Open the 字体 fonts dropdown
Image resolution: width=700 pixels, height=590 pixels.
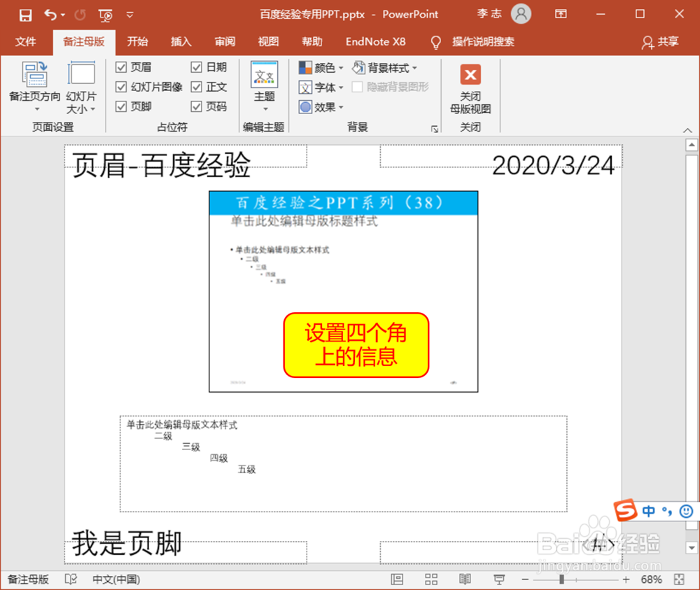coord(321,87)
